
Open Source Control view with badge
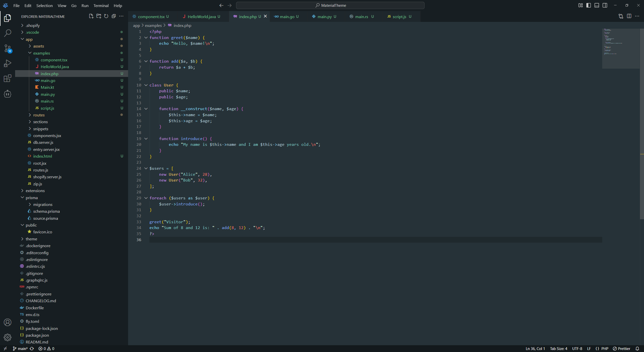(8, 48)
